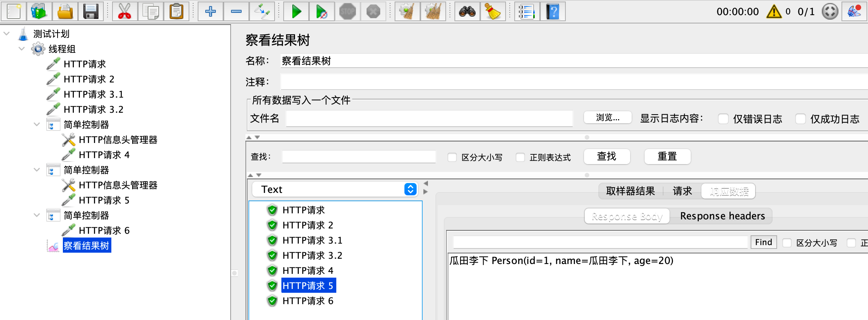Open the Response Body tab
868x320 pixels.
coord(627,216)
